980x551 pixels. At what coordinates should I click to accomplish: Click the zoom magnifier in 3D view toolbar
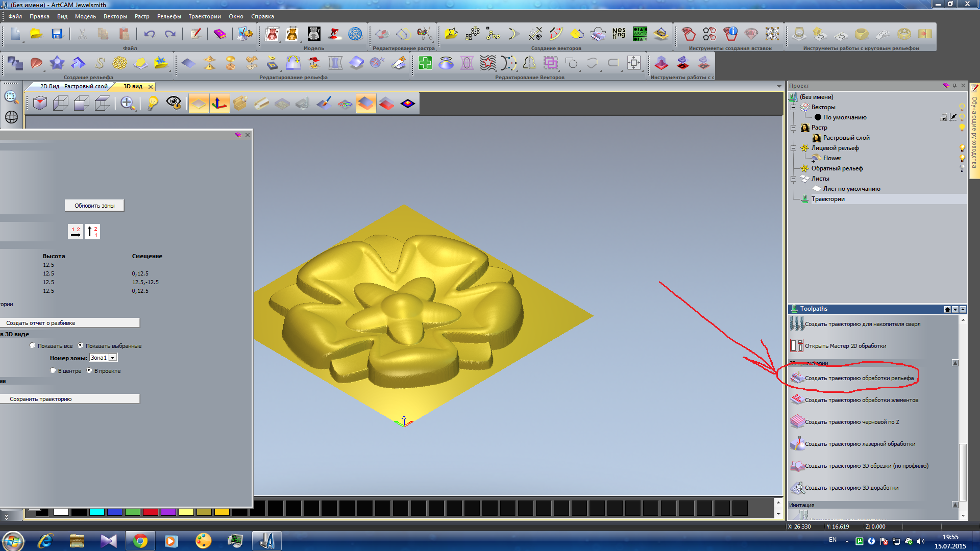[x=127, y=104]
